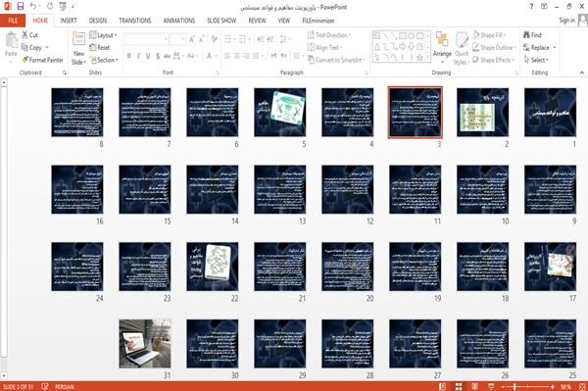Click the Reset slide icon
The height and width of the screenshot is (391, 588).
tap(93, 47)
